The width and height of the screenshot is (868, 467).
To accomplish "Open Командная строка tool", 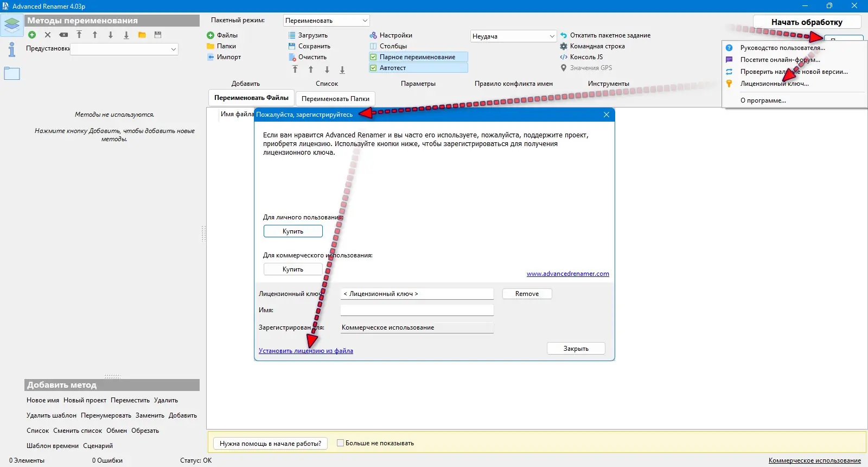I will point(592,46).
